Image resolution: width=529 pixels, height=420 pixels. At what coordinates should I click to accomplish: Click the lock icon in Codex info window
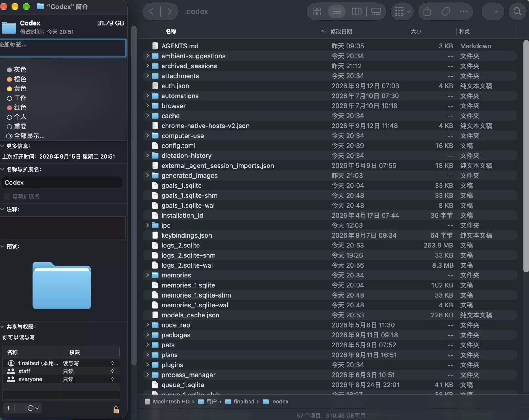coord(116,410)
